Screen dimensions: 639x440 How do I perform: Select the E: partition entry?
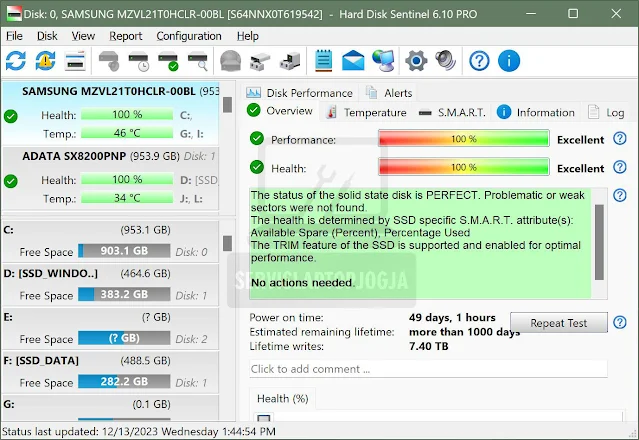coord(110,328)
